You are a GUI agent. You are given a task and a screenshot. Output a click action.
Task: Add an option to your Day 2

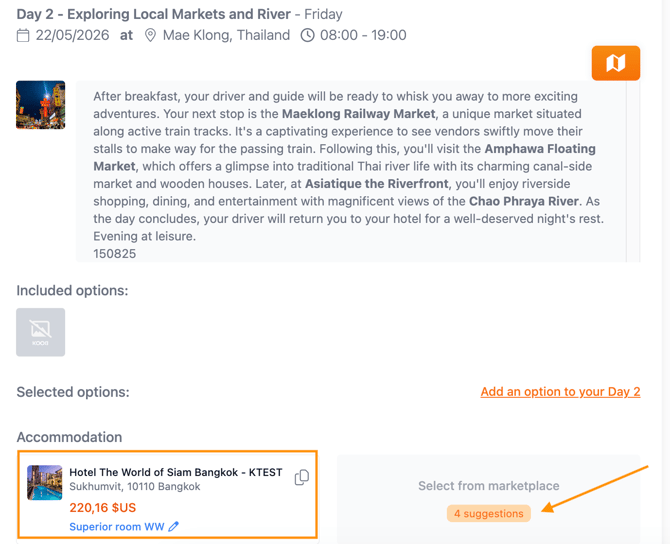click(x=560, y=392)
